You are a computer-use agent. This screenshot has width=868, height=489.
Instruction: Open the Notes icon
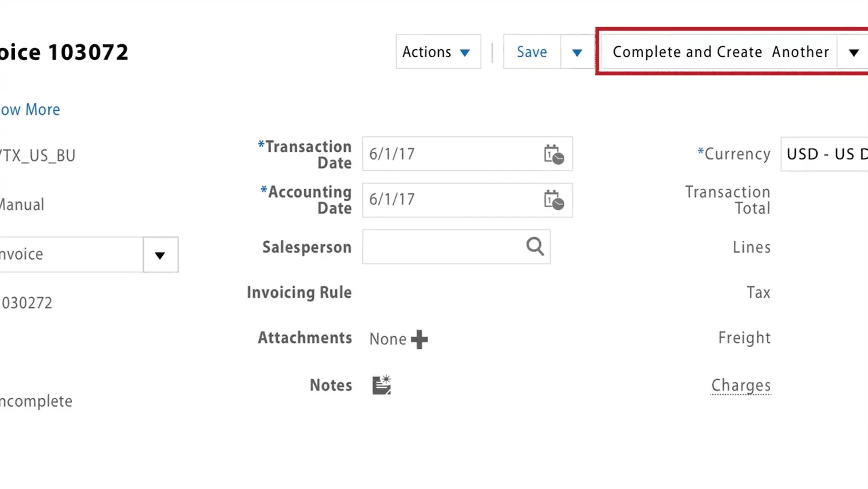(x=381, y=385)
